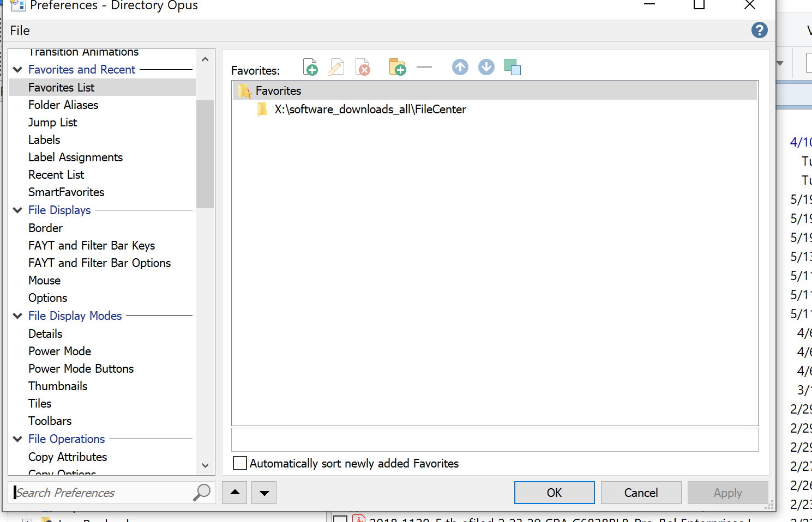This screenshot has height=522, width=812.
Task: Collapse the Favorites and Recent section
Action: click(x=17, y=70)
